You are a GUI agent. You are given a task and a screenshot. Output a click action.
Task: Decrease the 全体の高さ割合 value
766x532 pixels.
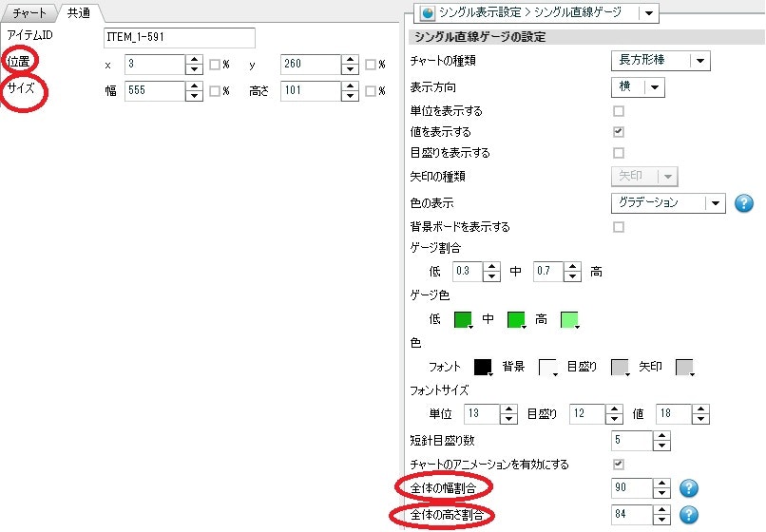(x=661, y=520)
